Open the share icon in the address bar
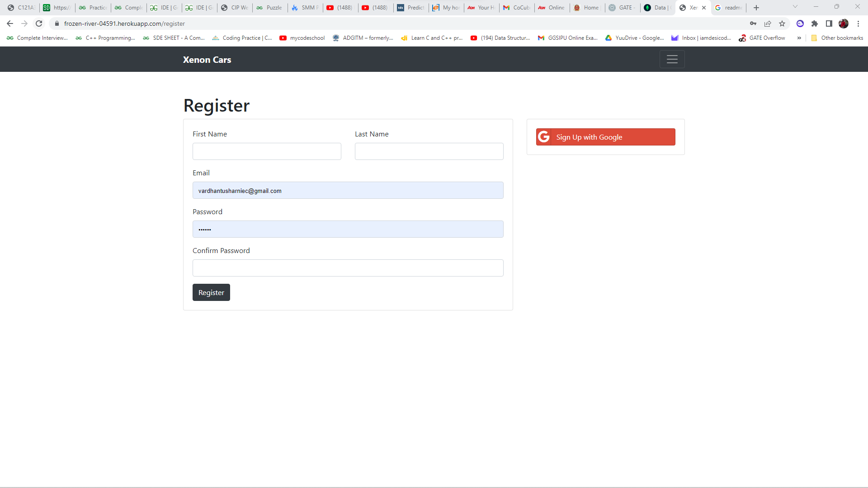The width and height of the screenshot is (868, 488). click(x=768, y=23)
